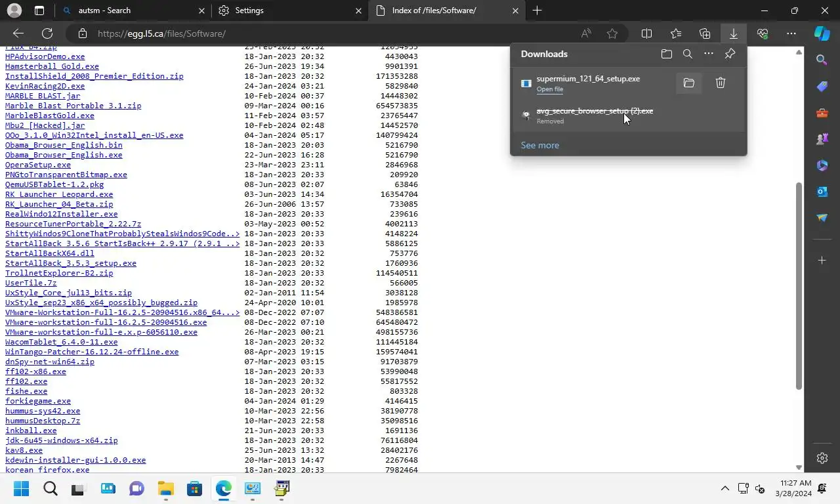
Task: Click the page vertical scrollbar thumb
Action: click(x=799, y=286)
